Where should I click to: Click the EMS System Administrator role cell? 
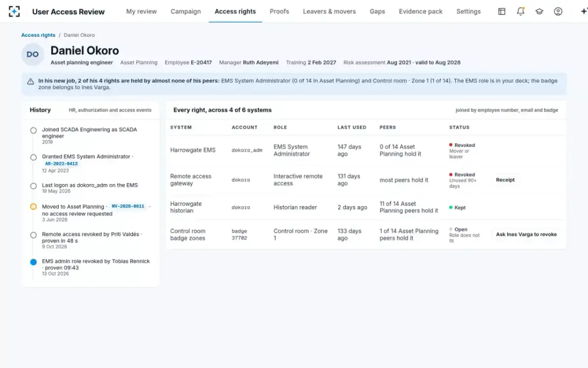coord(292,150)
